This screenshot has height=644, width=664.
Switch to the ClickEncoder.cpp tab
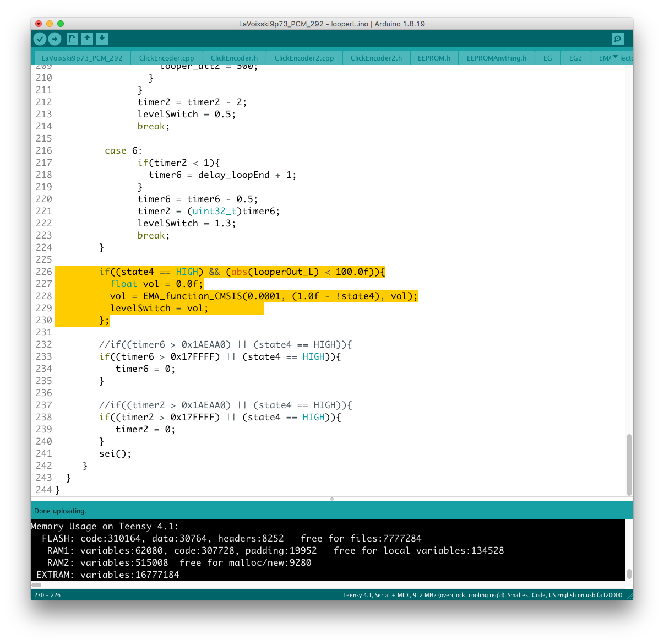coord(166,58)
